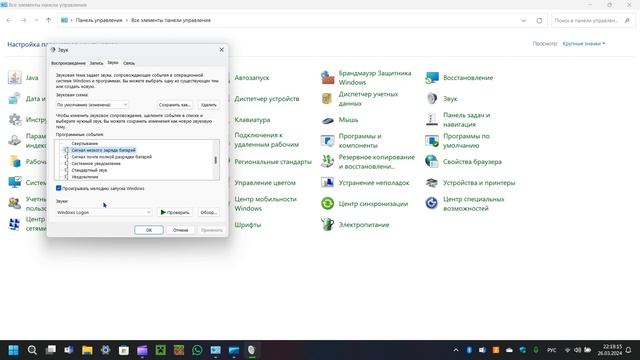Click the Панель задач и навигация icon
640x360 pixels.
(432, 120)
